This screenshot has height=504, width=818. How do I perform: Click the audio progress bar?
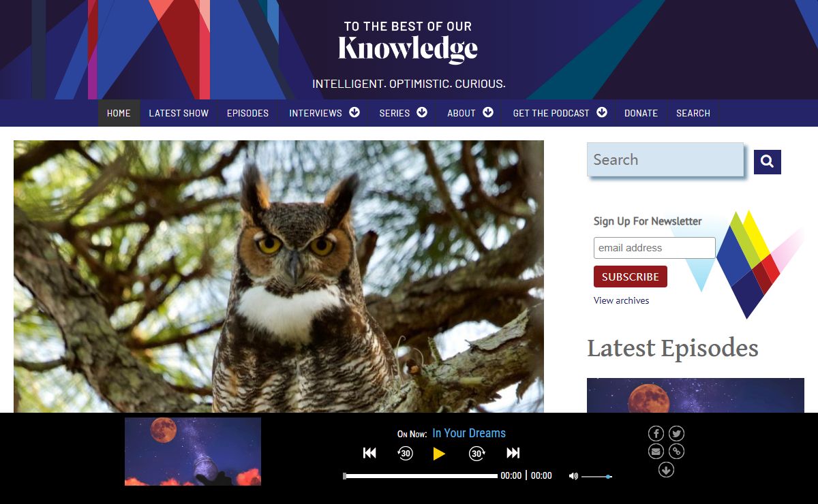coord(421,476)
